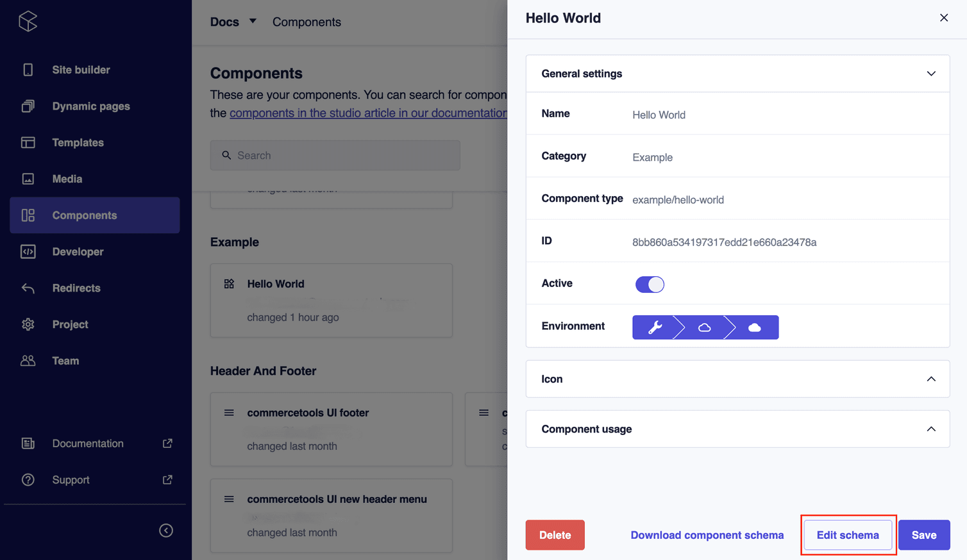Click Download component schema link
967x560 pixels.
(707, 535)
